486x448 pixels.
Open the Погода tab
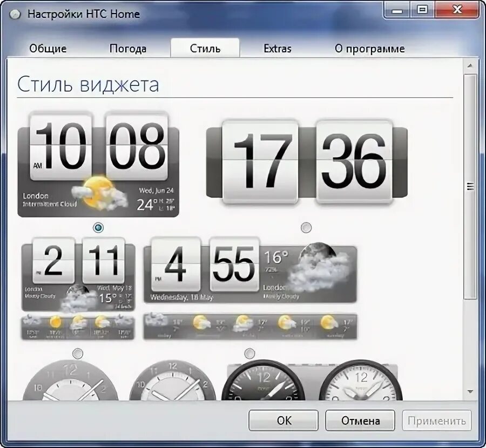(127, 48)
